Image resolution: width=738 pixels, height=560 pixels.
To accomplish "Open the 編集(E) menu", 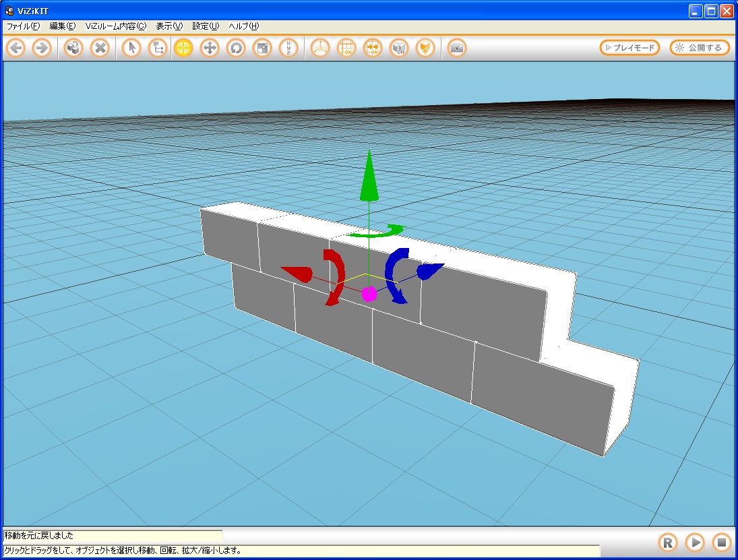I will click(x=63, y=26).
